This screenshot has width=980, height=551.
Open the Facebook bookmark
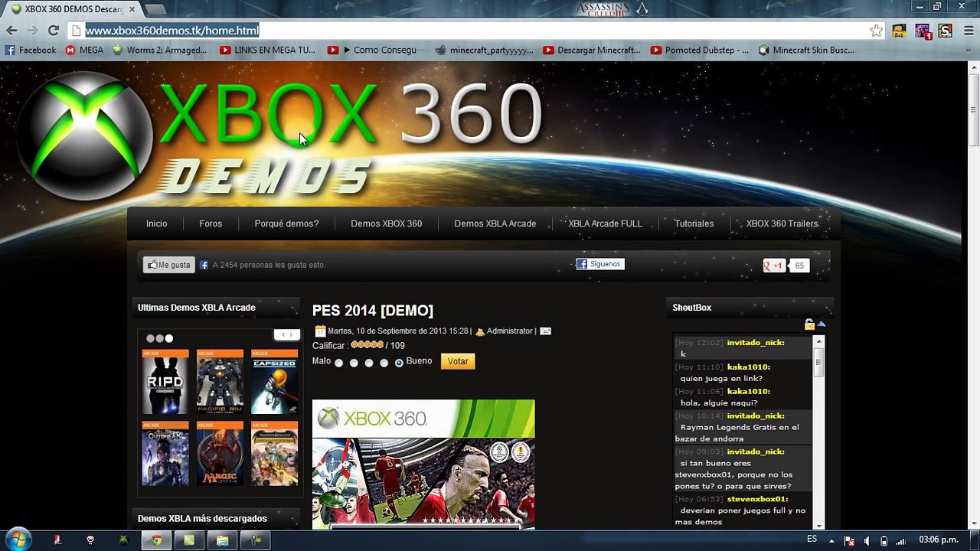pos(31,51)
